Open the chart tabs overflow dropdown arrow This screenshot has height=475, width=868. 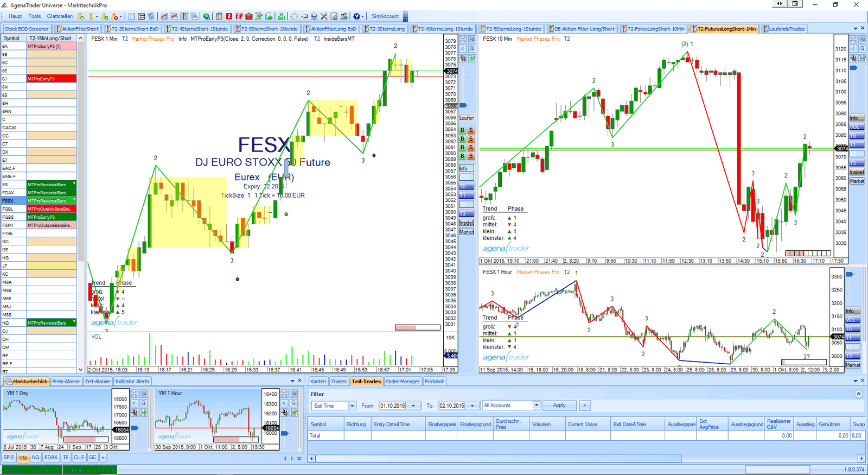pos(855,29)
